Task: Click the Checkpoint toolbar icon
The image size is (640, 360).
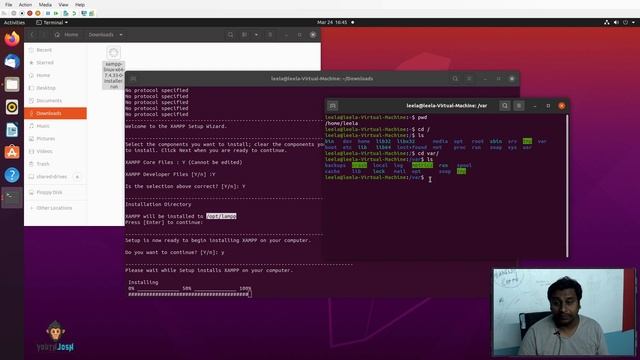Action: 65,13
